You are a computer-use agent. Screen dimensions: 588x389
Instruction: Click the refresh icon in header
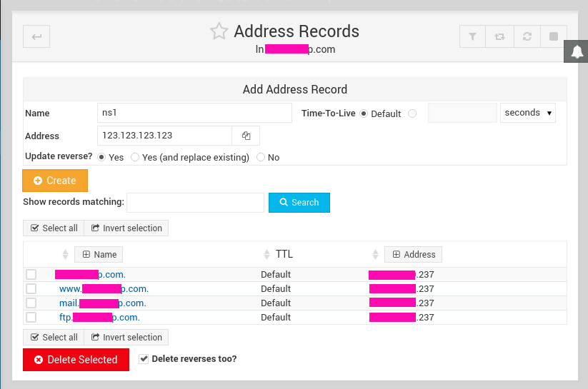[527, 37]
